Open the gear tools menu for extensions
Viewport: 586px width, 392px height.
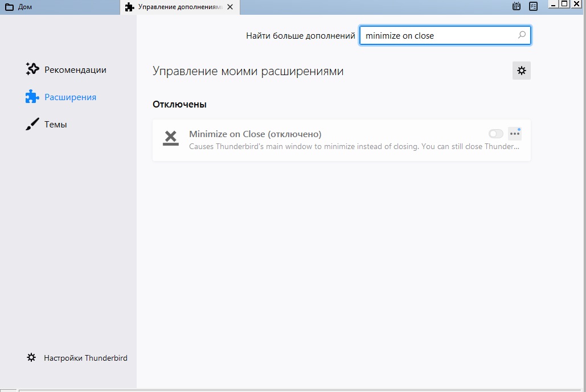pyautogui.click(x=521, y=71)
